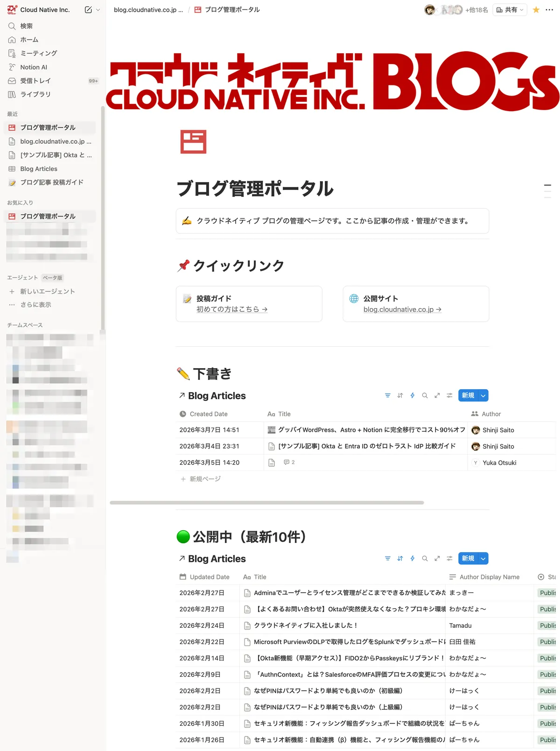Click 新規 button in 公開中 database
The width and height of the screenshot is (560, 751).
(468, 558)
